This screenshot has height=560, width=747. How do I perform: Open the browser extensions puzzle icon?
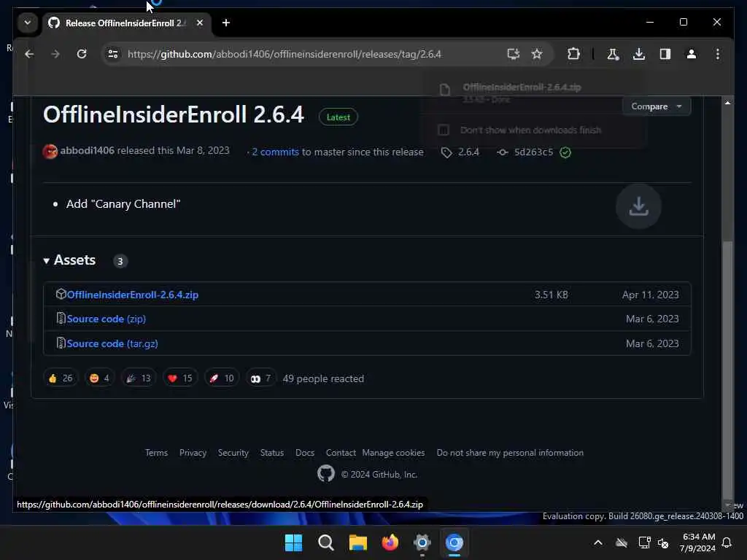(x=573, y=54)
